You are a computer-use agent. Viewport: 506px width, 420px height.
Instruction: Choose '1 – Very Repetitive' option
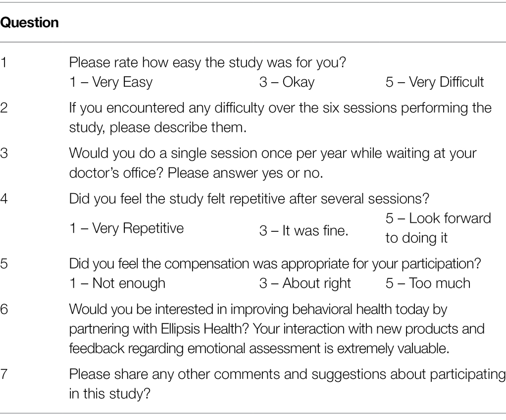(x=127, y=228)
